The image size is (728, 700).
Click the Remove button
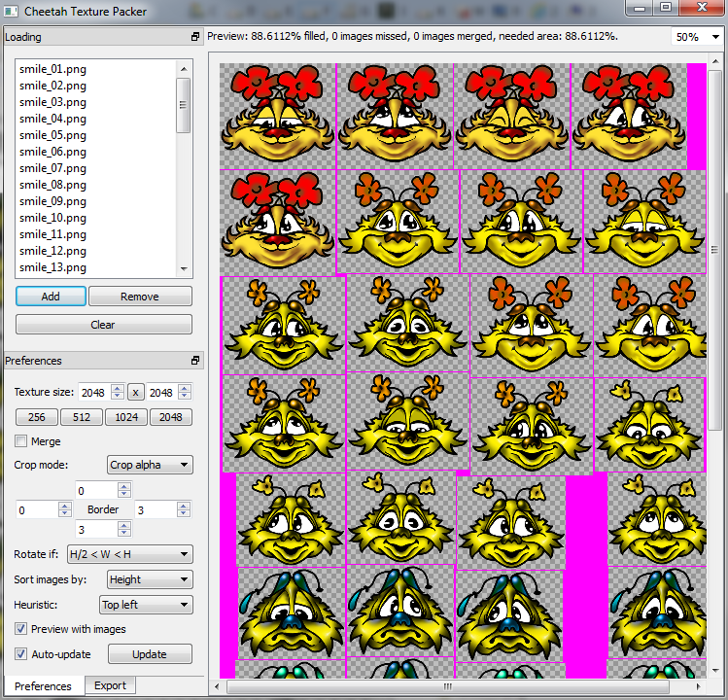(x=140, y=297)
